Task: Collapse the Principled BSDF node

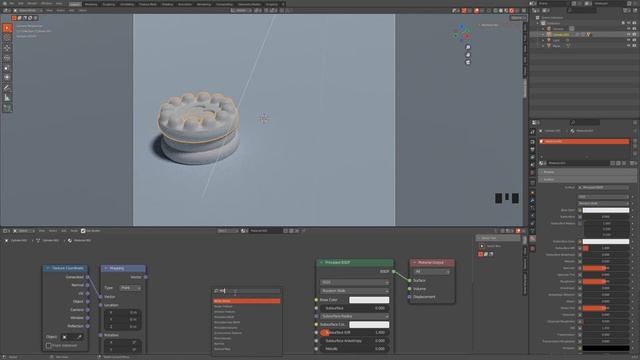Action: 321,262
